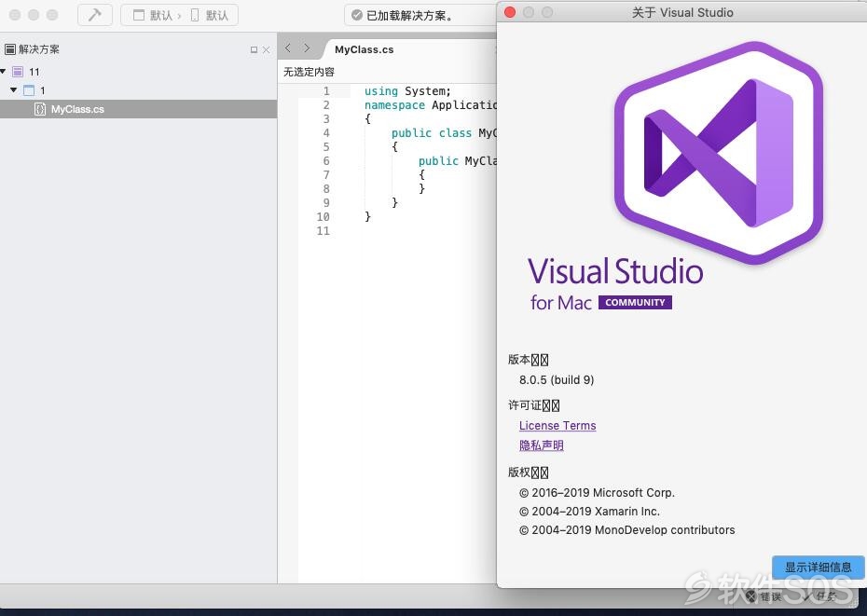The width and height of the screenshot is (867, 616).
Task: Open the second 默认 device selector
Action: point(210,15)
